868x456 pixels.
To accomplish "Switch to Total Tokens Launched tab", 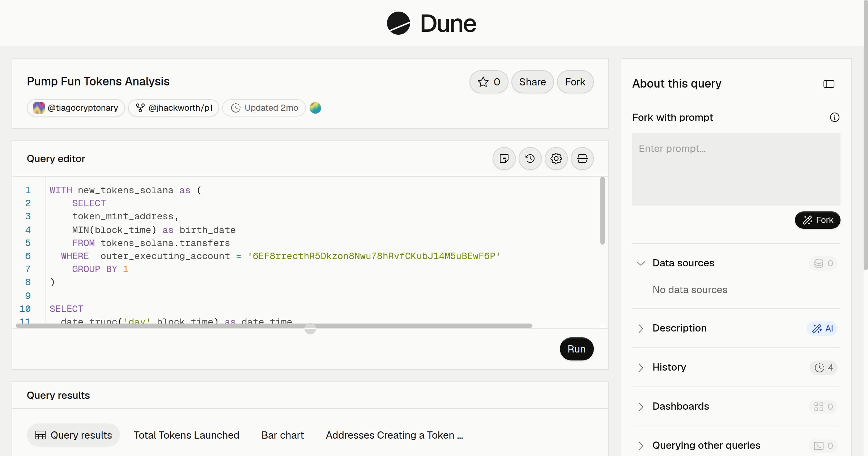I will 187,435.
